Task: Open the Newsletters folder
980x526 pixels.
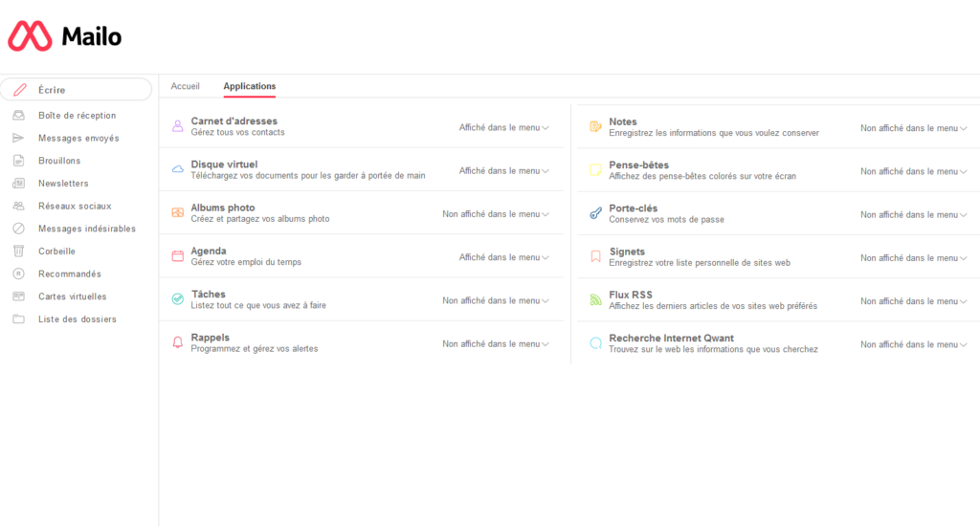Action: [63, 183]
